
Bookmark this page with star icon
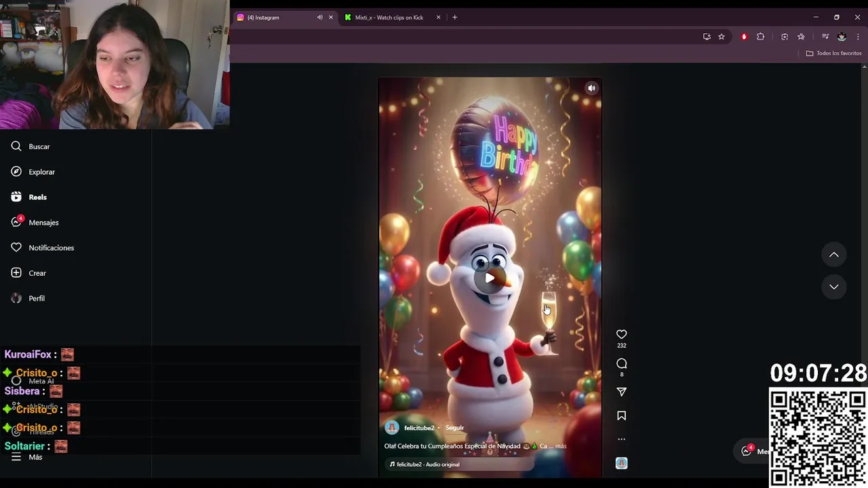pos(722,37)
